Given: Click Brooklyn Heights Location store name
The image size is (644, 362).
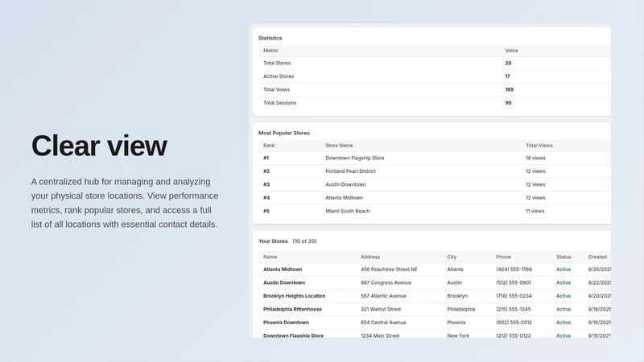Looking at the screenshot, I should 294,296.
